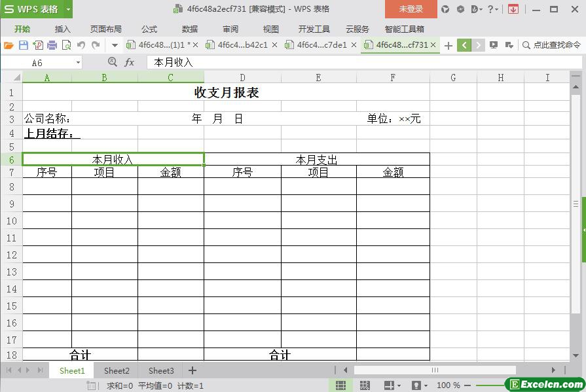Image resolution: width=586 pixels, height=392 pixels.
Task: Open the 插入 ribbon tab
Action: [62, 29]
